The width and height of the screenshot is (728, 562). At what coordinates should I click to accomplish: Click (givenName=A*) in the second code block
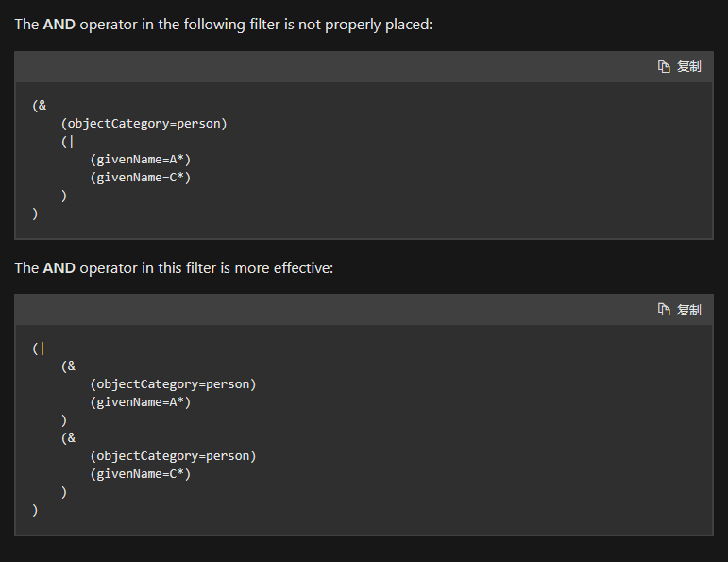(x=141, y=402)
